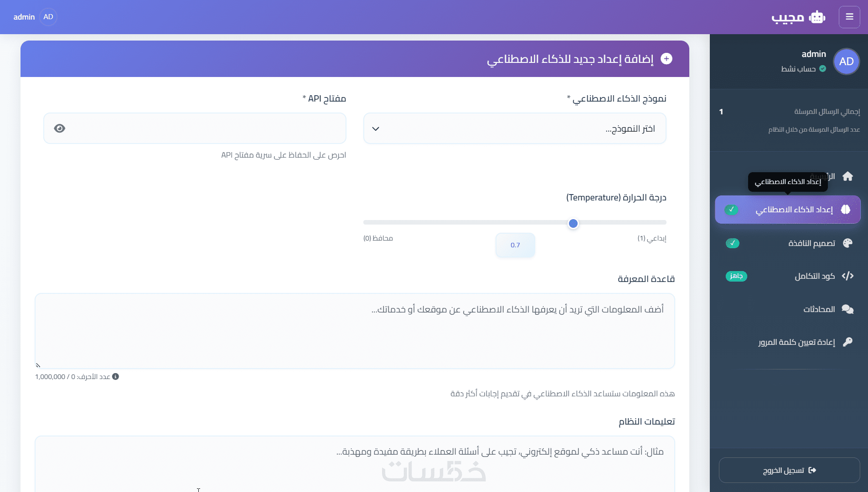Toggle API key visibility with eye icon
The height and width of the screenshot is (492, 868).
coord(60,128)
